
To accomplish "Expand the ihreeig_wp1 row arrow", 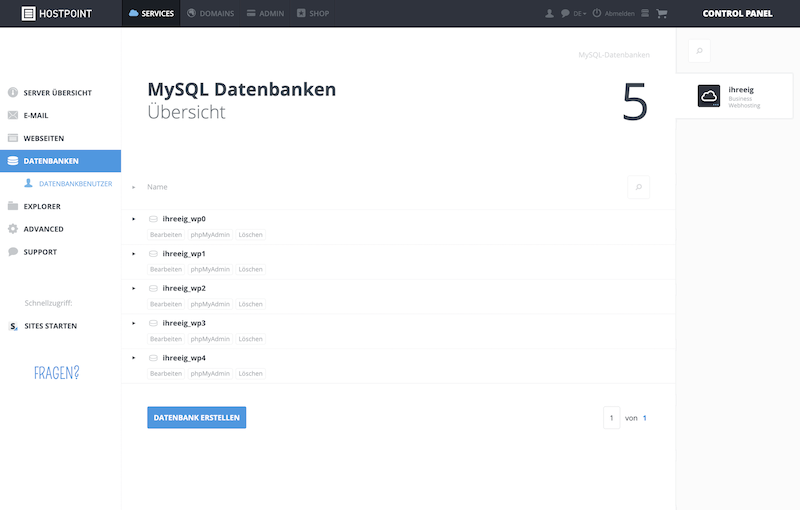I will pyautogui.click(x=134, y=254).
